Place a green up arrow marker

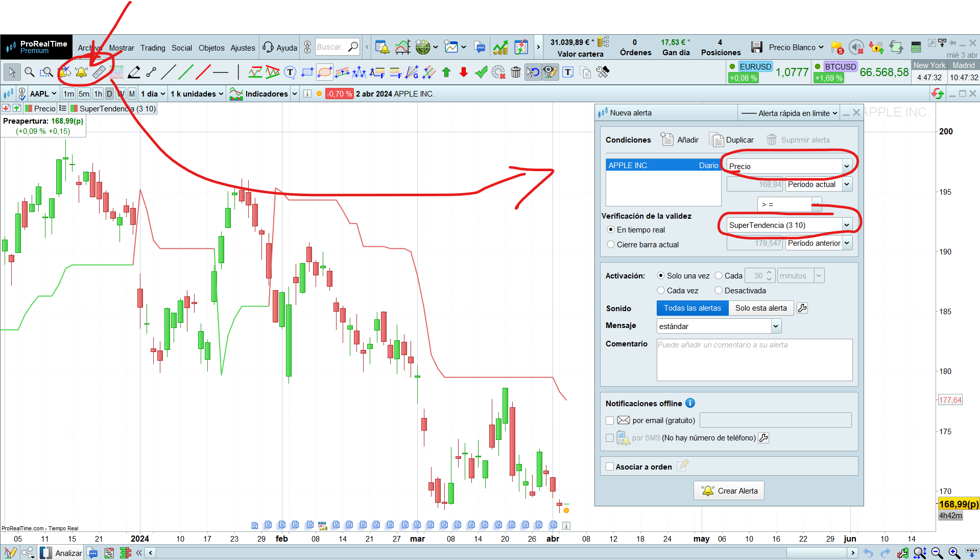[446, 72]
